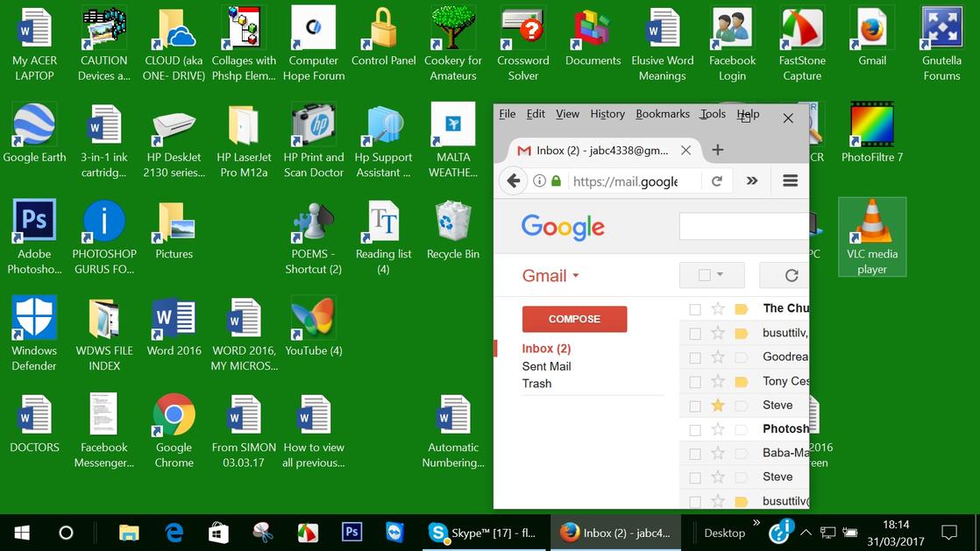Click the Gmail search box

point(743,226)
